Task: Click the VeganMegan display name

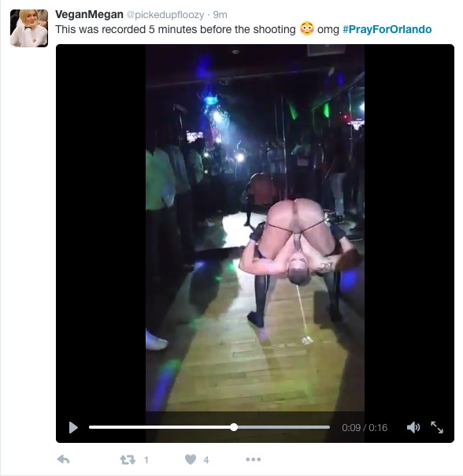Action: [89, 14]
